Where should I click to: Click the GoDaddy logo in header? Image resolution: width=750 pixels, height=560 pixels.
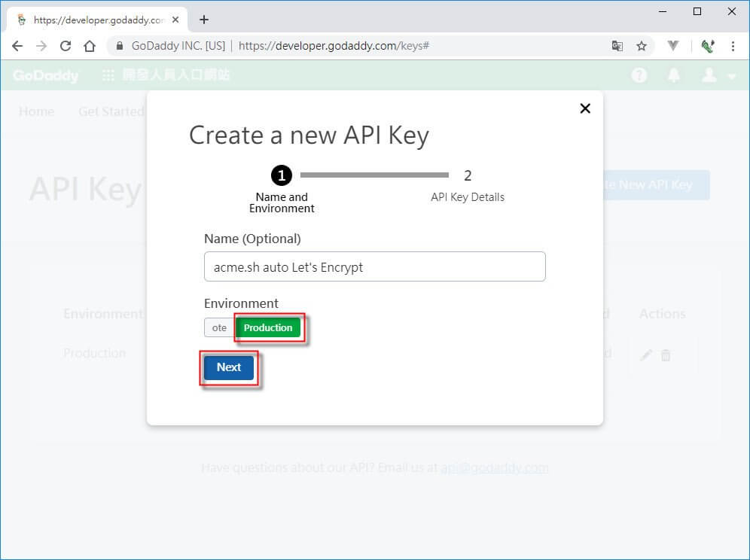(x=46, y=75)
